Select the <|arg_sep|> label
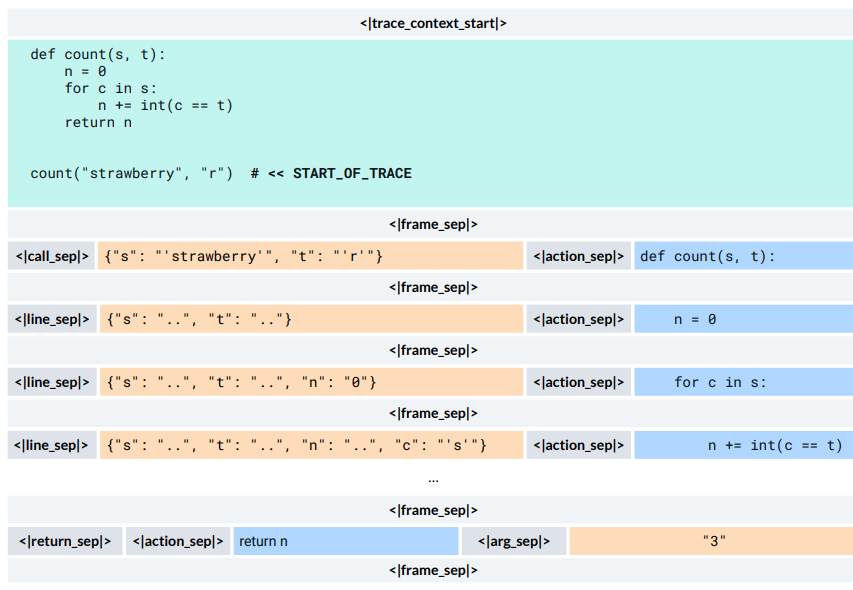Viewport: 853px width, 590px height. [514, 541]
